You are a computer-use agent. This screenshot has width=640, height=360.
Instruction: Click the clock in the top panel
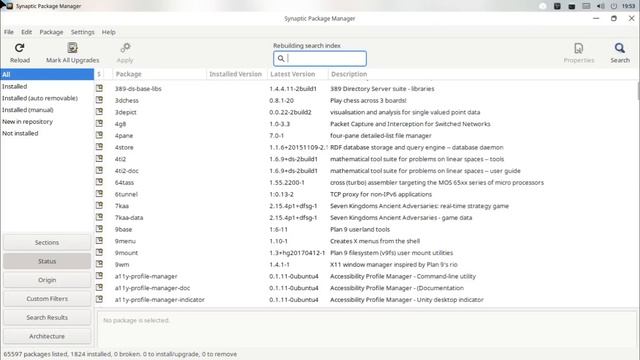click(x=628, y=6)
